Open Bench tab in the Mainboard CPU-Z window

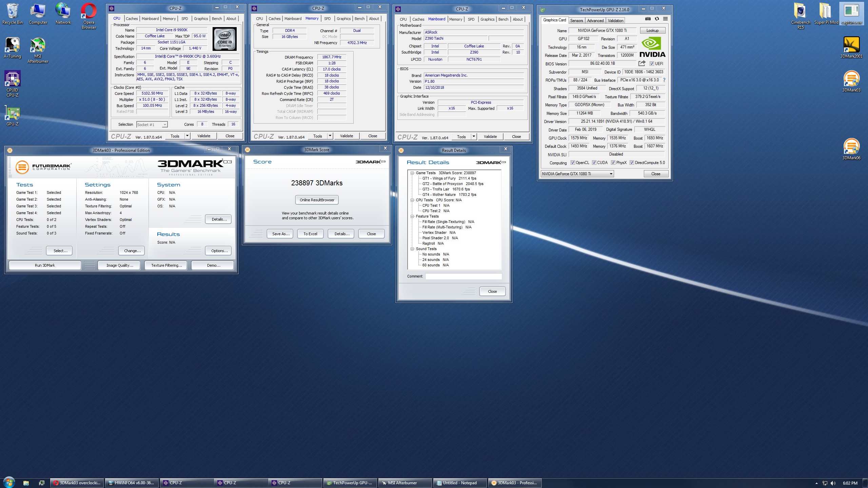[x=503, y=19]
